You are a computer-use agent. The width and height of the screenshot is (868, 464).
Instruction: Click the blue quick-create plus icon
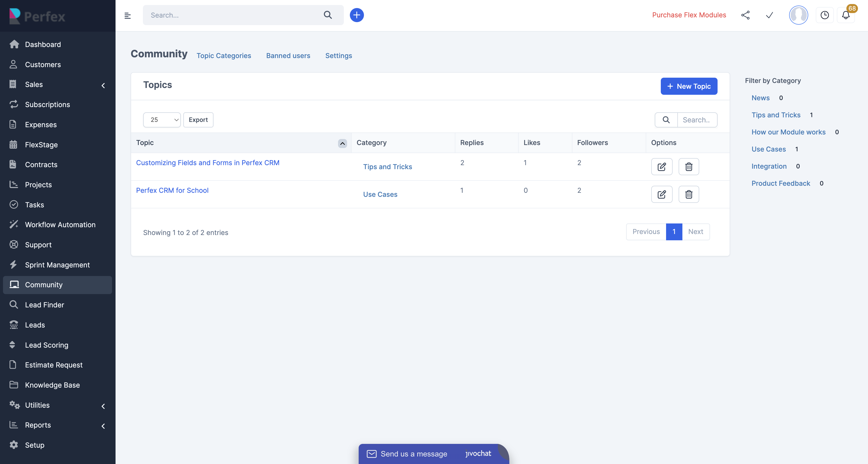tap(356, 15)
